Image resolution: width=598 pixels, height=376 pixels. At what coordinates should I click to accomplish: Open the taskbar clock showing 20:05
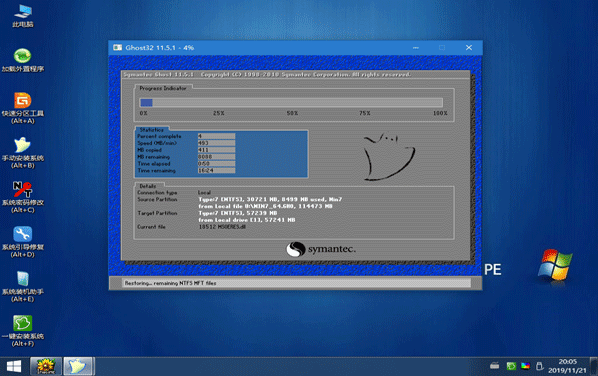tap(567, 366)
